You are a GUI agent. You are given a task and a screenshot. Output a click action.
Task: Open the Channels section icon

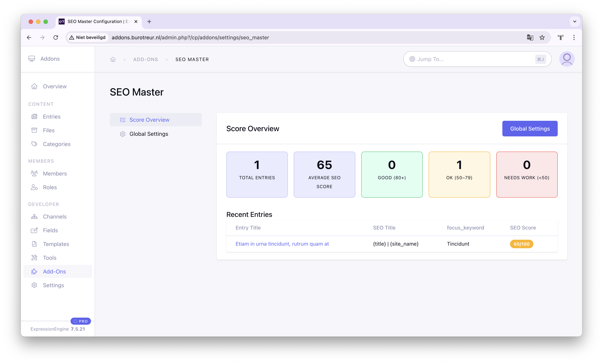click(35, 217)
